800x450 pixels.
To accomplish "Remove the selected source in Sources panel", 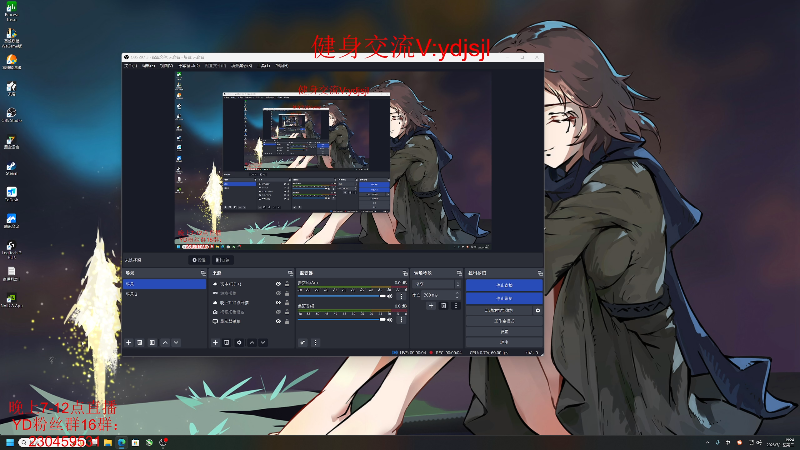I will click(x=227, y=342).
